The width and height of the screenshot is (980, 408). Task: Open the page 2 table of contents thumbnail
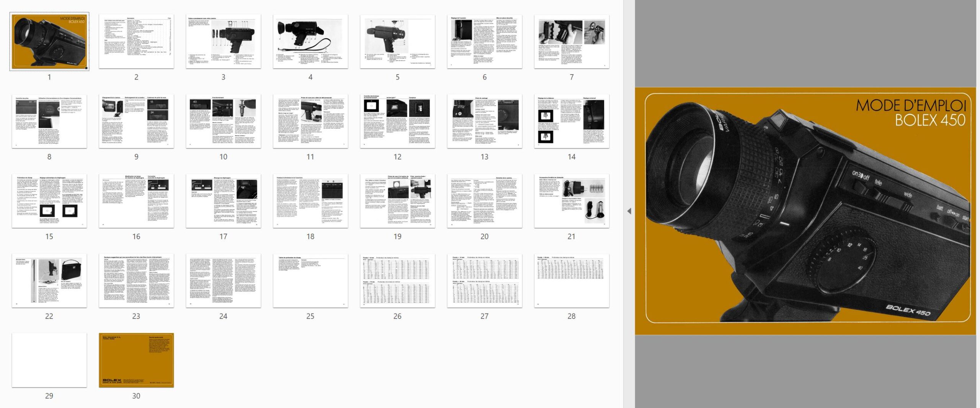[x=136, y=42]
